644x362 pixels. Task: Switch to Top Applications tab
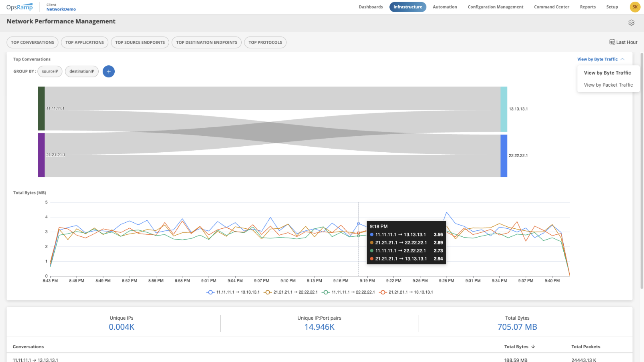(x=85, y=42)
